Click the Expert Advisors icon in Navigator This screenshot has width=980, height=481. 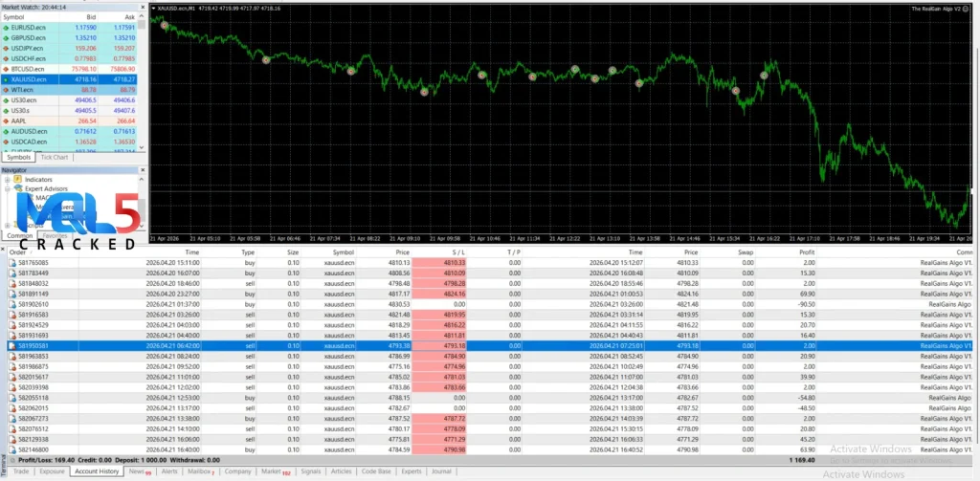[18, 188]
